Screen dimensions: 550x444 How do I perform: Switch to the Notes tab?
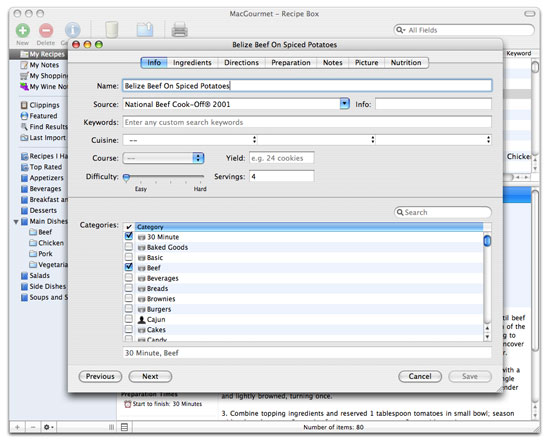(333, 63)
